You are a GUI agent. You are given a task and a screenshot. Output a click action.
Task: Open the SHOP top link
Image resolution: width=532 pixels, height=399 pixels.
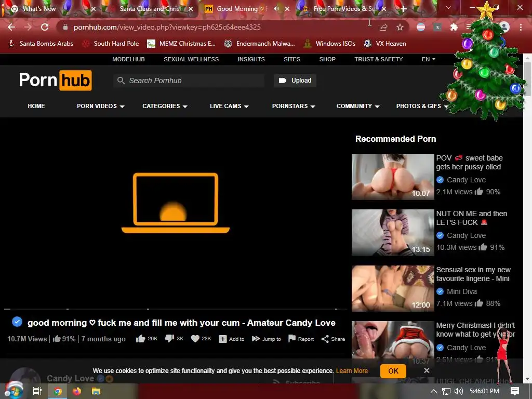(x=327, y=59)
